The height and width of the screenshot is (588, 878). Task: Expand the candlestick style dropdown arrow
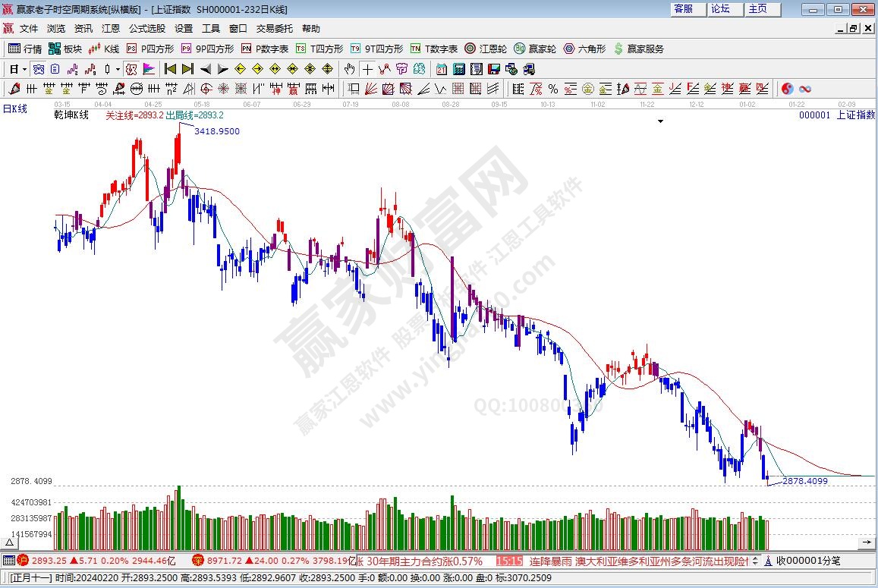(x=117, y=69)
